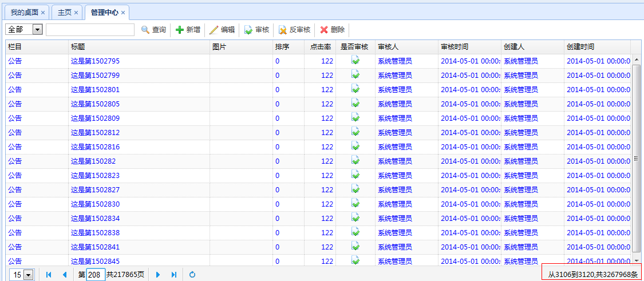Click the 创建人 column header

click(533, 47)
